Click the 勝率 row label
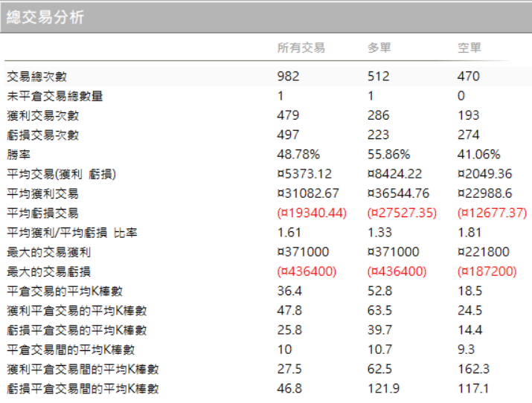Screen dimensions: 532x403 point(19,155)
